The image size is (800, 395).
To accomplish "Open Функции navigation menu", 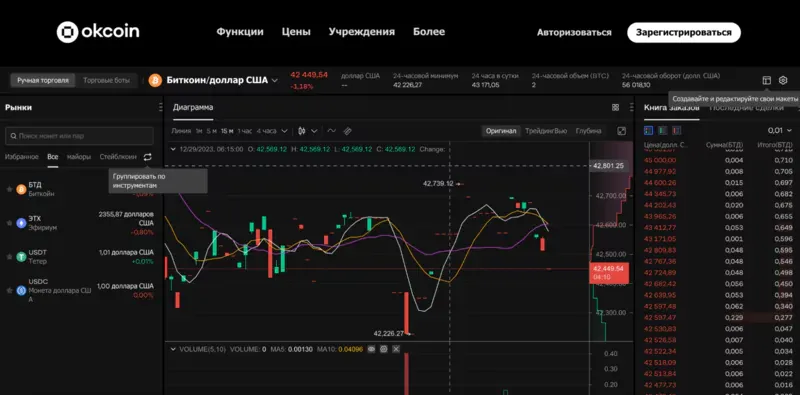I will pyautogui.click(x=240, y=32).
